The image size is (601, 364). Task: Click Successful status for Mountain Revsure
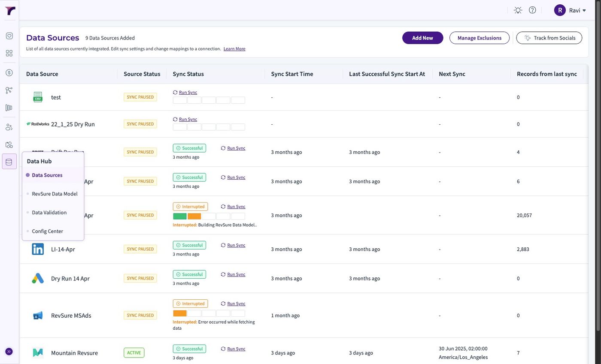[x=189, y=349]
